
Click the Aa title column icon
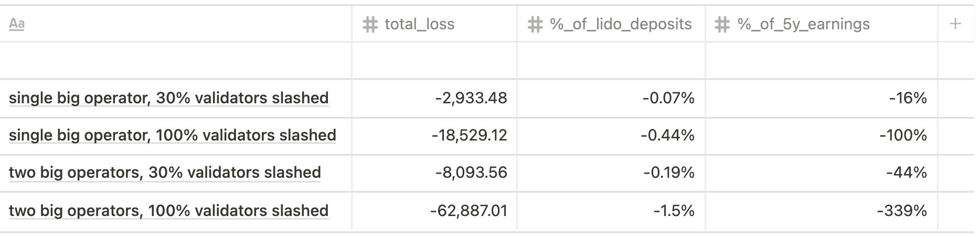click(x=17, y=25)
